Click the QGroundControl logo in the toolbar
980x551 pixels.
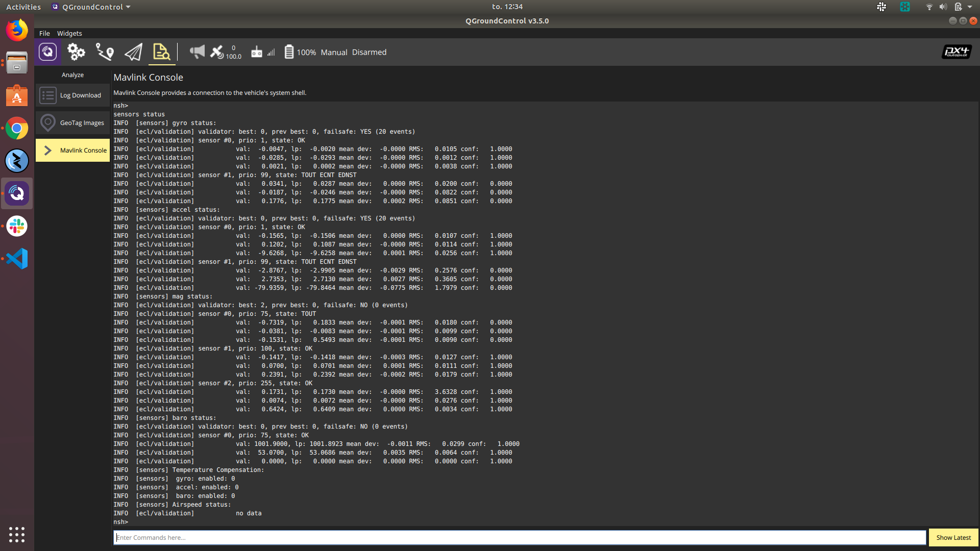[x=47, y=52]
